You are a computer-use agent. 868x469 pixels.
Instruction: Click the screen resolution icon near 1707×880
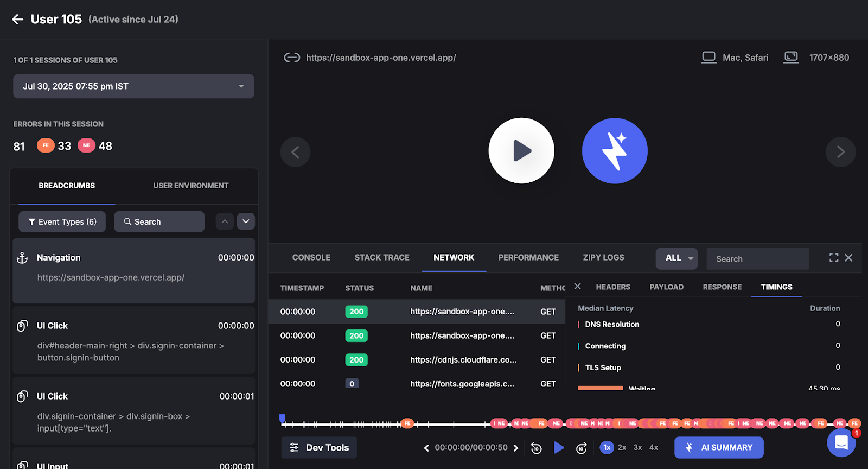tap(791, 58)
